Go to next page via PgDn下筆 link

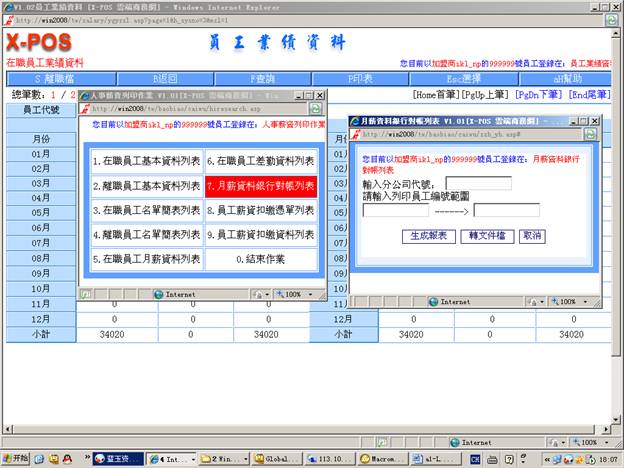point(539,94)
